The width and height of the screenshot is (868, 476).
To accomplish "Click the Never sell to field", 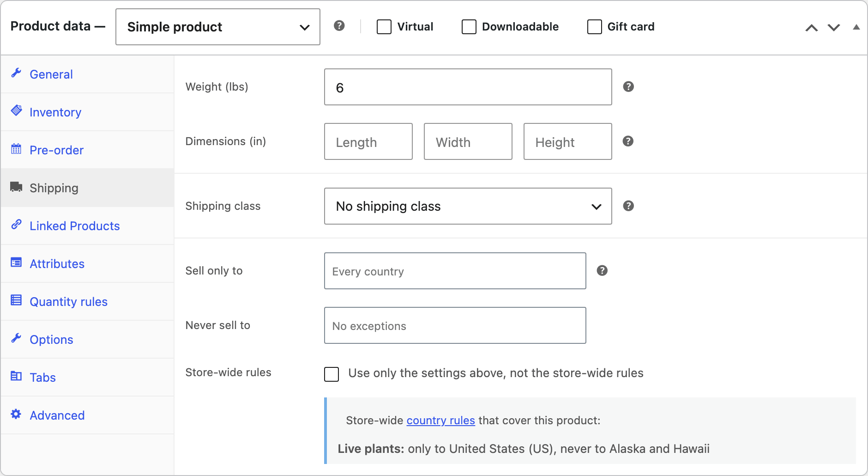I will (455, 325).
